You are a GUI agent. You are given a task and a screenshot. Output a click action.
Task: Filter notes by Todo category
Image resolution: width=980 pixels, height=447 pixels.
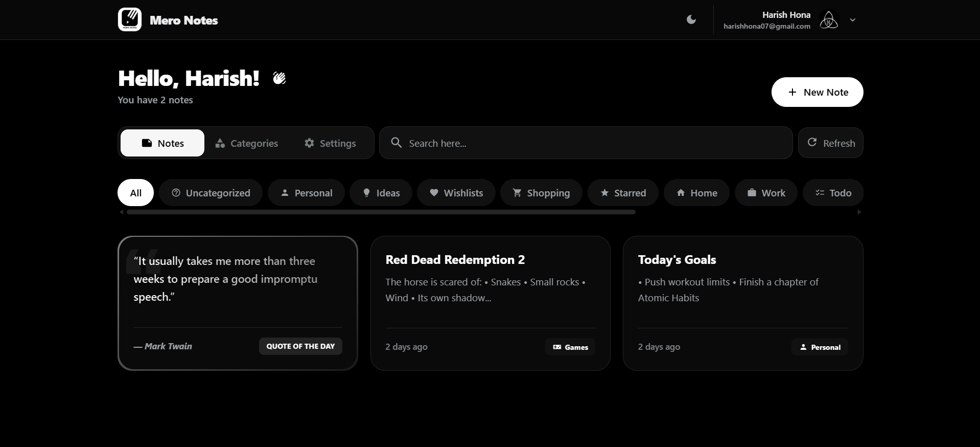point(833,193)
